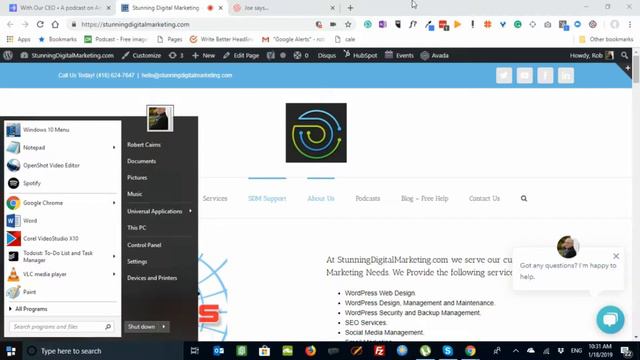Open the admin bar search icon
640x360 pixels.
624,56
